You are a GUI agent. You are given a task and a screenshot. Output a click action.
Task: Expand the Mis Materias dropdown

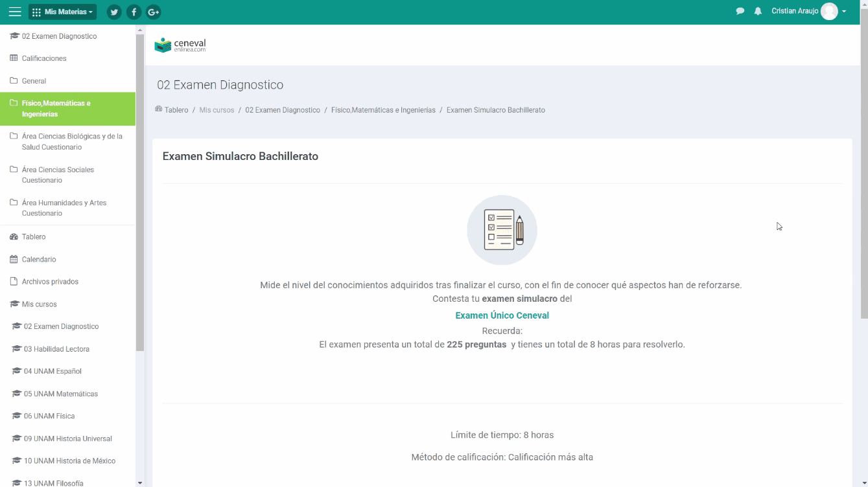click(63, 12)
